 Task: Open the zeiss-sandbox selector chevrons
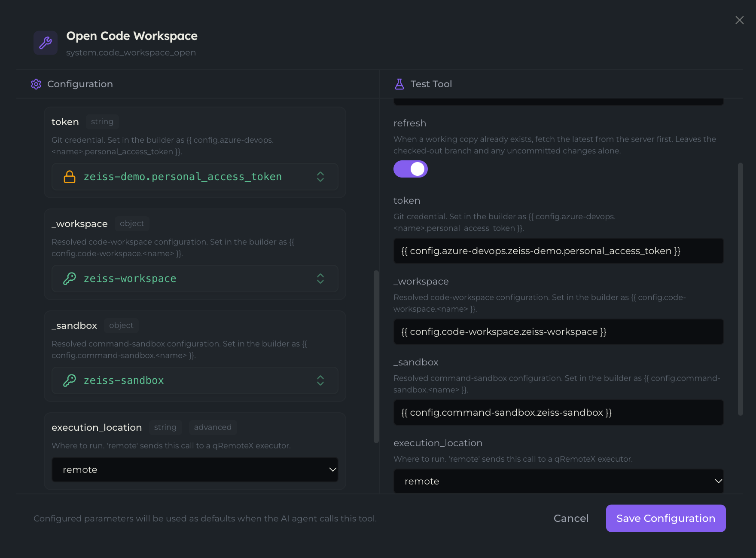pyautogui.click(x=320, y=380)
